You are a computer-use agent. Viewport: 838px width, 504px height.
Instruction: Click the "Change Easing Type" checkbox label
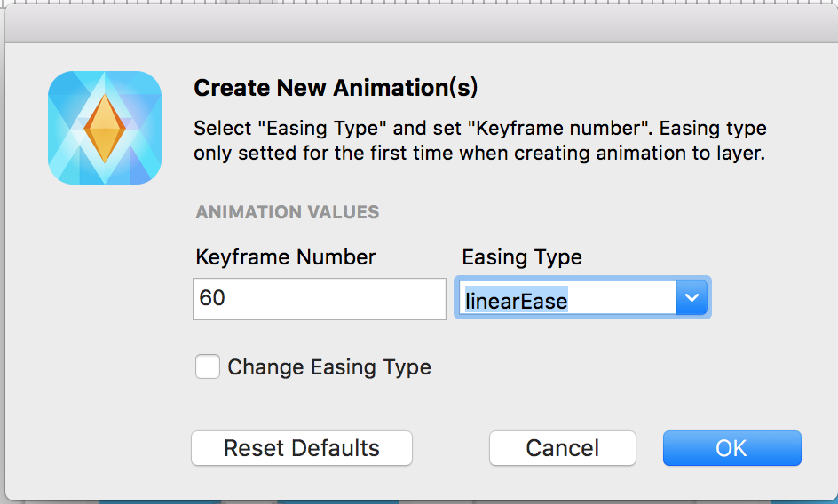[329, 367]
